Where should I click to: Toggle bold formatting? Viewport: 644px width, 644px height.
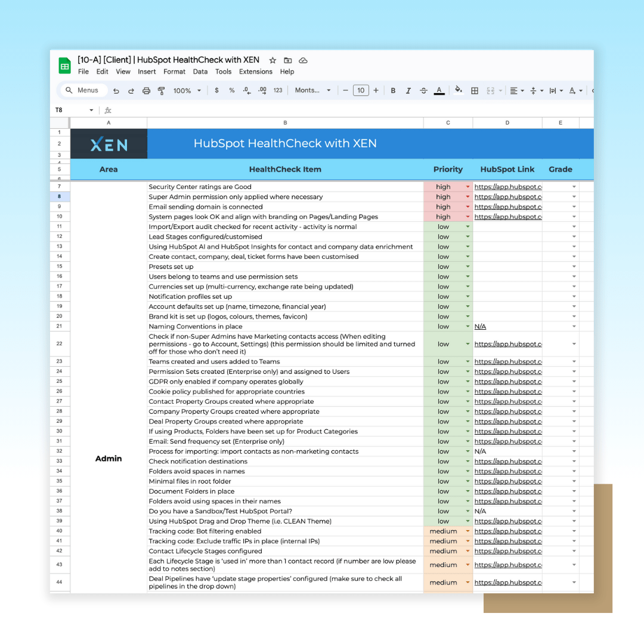(x=393, y=91)
